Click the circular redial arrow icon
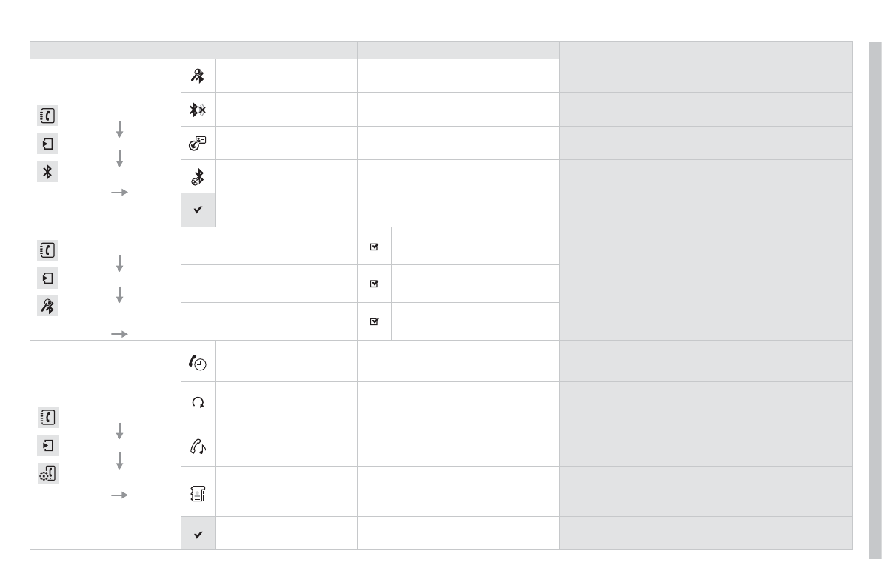Screen dimensions: 882x588 click(198, 403)
